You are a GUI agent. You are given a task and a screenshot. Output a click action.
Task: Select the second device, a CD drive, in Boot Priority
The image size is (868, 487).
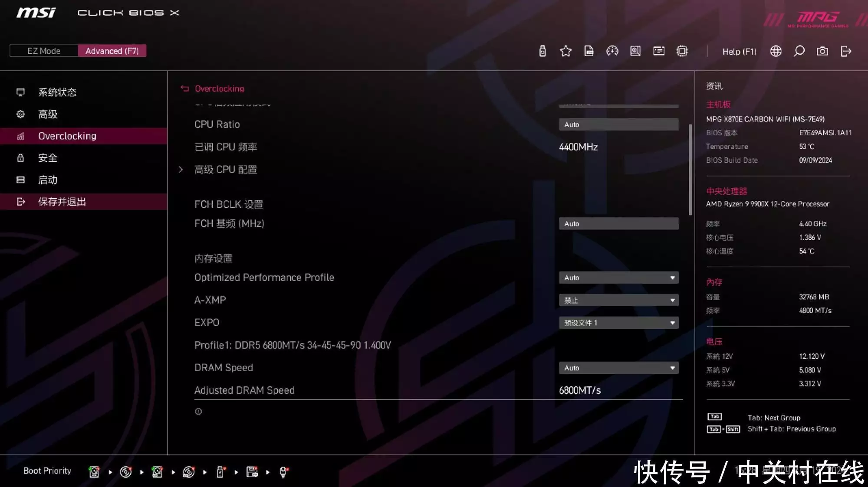(125, 471)
